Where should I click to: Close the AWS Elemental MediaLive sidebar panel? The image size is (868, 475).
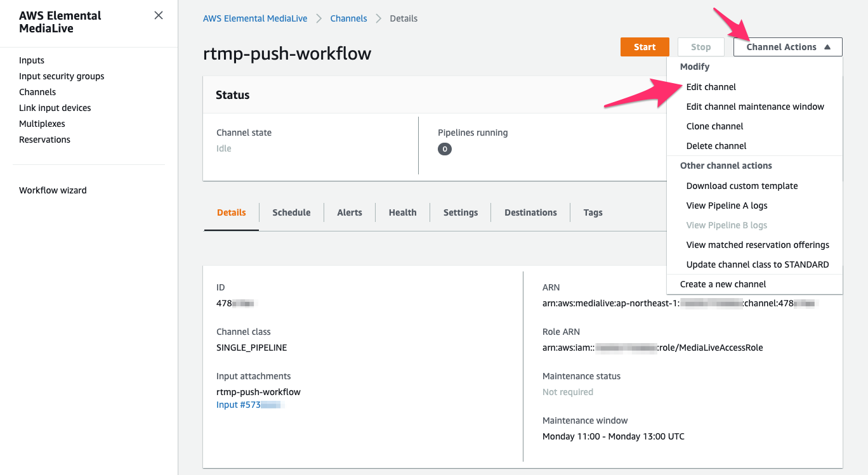click(158, 15)
